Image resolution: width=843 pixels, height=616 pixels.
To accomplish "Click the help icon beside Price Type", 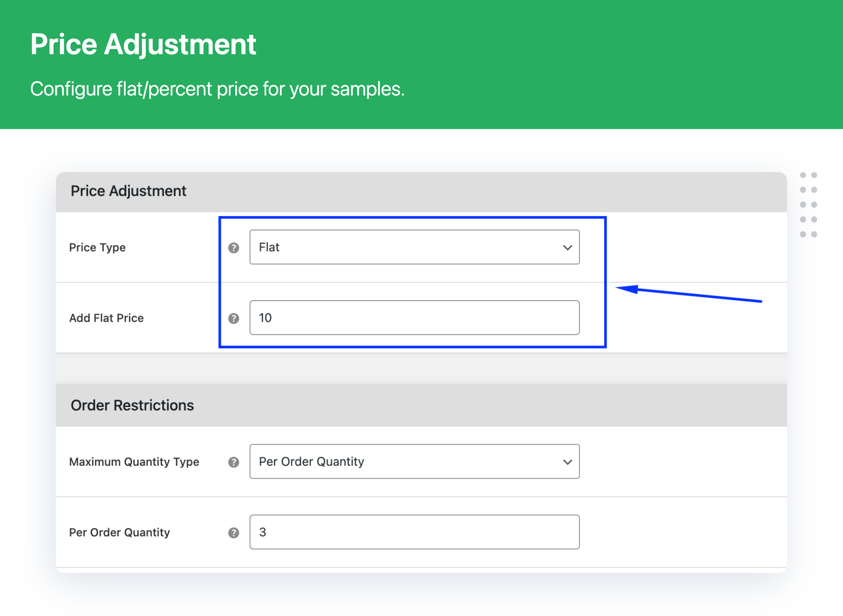I will [234, 248].
